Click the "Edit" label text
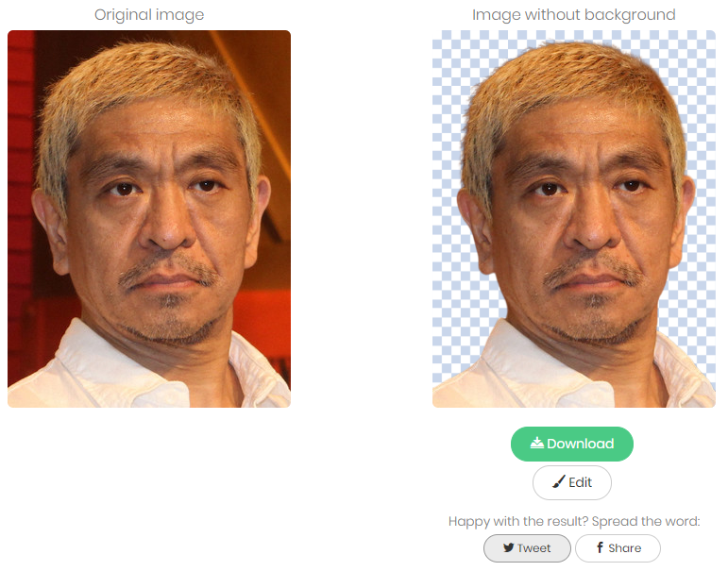Screen dimensions: 728x588 tap(581, 482)
